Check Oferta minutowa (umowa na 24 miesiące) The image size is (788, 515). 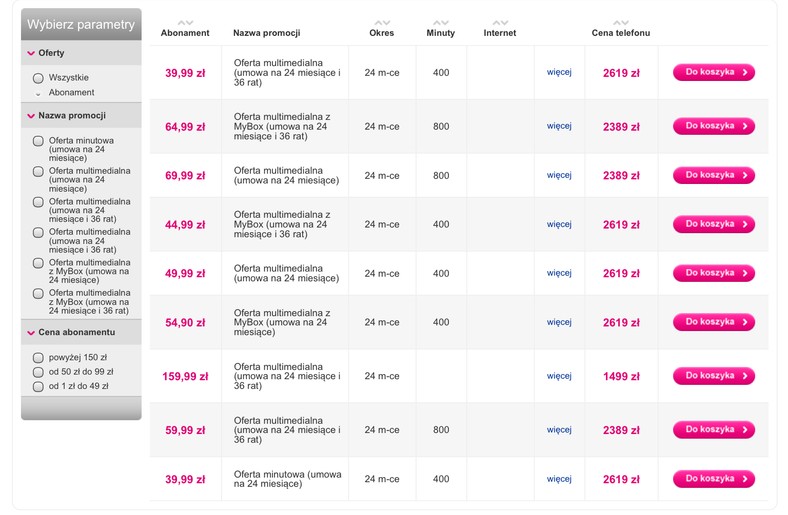pyautogui.click(x=38, y=141)
